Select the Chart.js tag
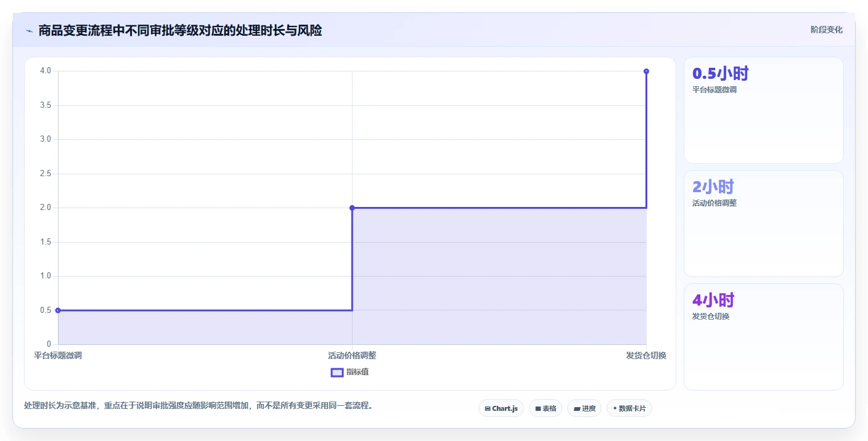Image resolution: width=868 pixels, height=441 pixels. (501, 408)
